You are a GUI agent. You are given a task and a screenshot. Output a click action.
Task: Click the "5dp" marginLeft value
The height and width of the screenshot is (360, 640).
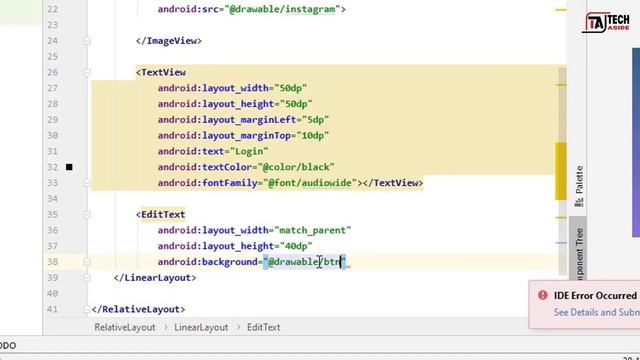coord(316,120)
